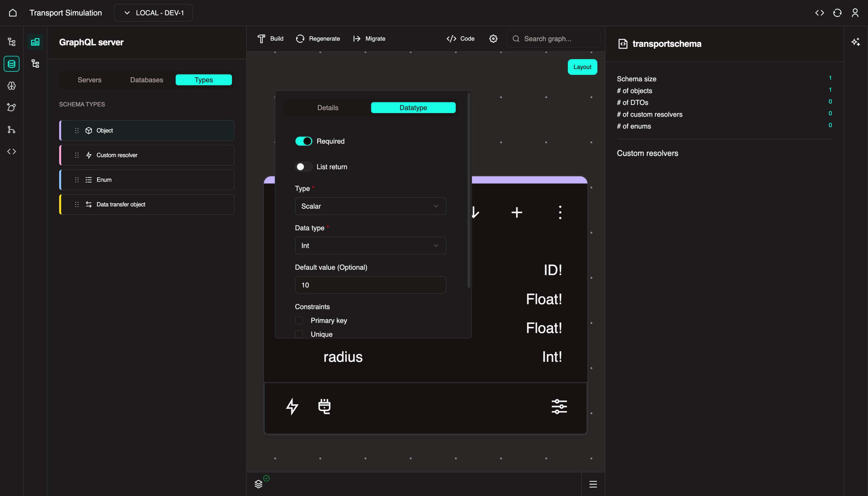Click the layers icon in bottom bar
This screenshot has height=496, width=868.
click(259, 484)
